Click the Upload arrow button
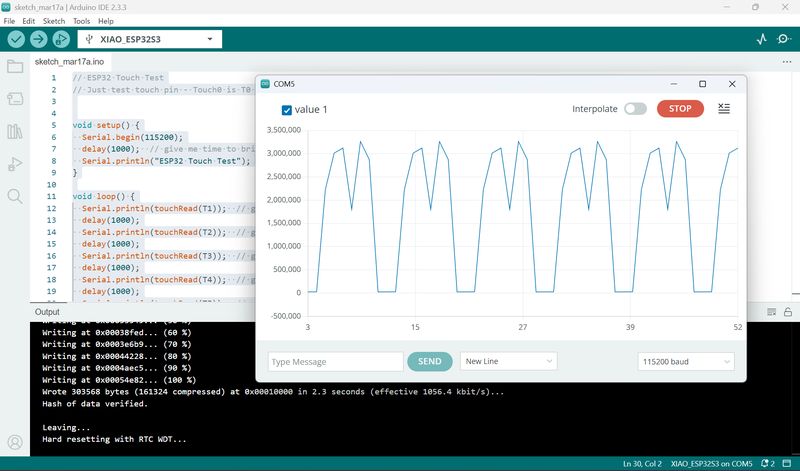This screenshot has width=800, height=471. coord(38,39)
